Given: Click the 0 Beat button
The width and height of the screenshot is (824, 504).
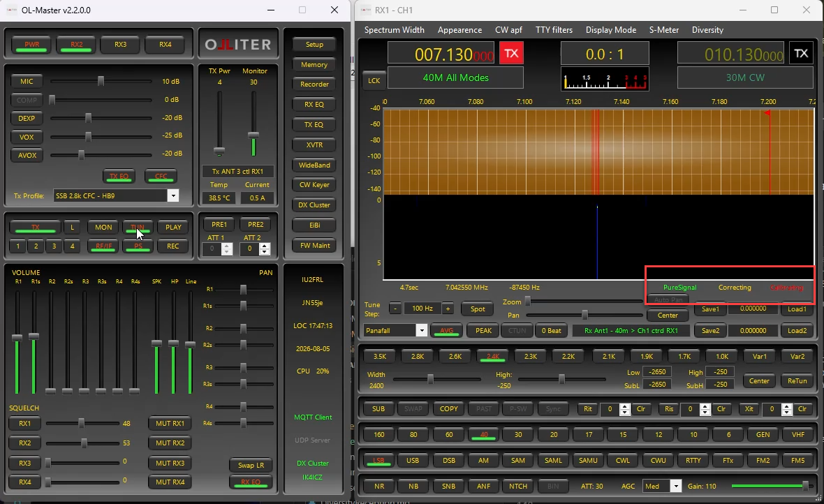Looking at the screenshot, I should pyautogui.click(x=551, y=331).
